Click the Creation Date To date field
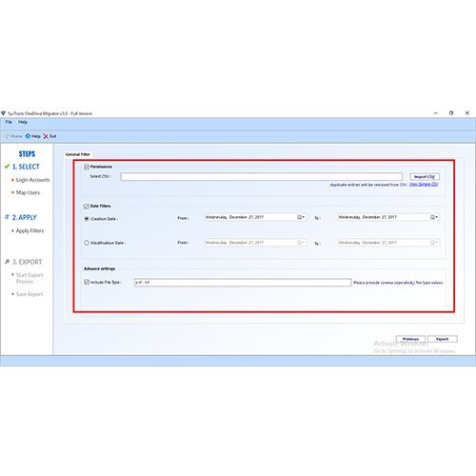This screenshot has height=476, width=476. coord(388,217)
